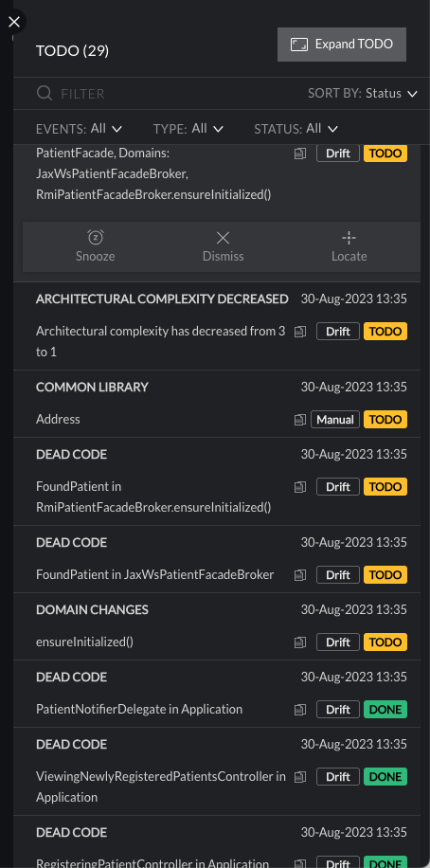Click TODO status on Architectural complexity entry
Screen dimensions: 430x868
385,332
